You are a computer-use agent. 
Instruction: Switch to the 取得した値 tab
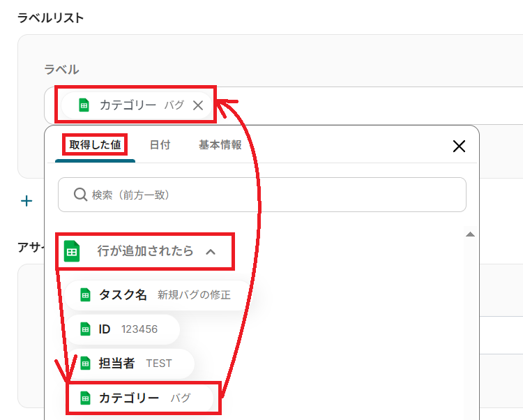point(95,145)
